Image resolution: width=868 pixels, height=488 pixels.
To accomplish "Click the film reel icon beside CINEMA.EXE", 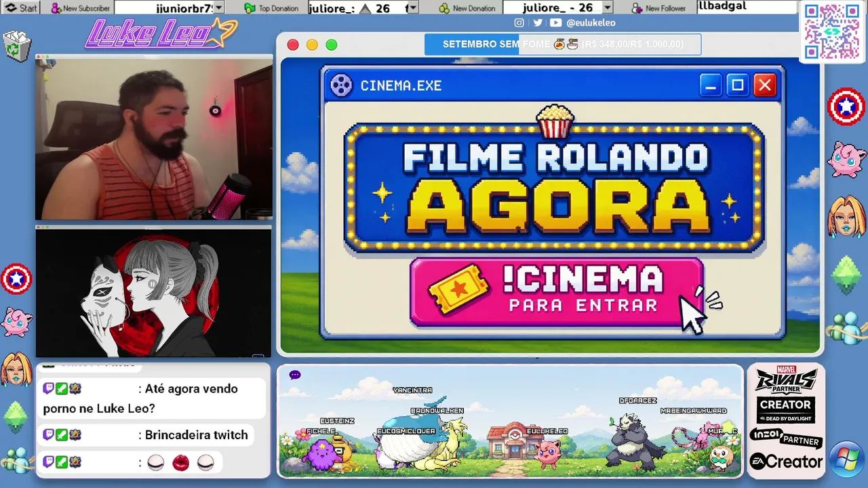I will (x=341, y=85).
